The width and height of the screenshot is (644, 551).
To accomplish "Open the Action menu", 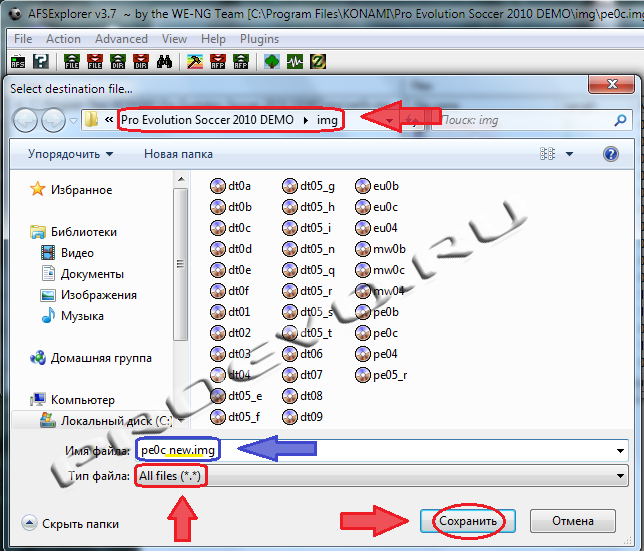I will [x=63, y=39].
